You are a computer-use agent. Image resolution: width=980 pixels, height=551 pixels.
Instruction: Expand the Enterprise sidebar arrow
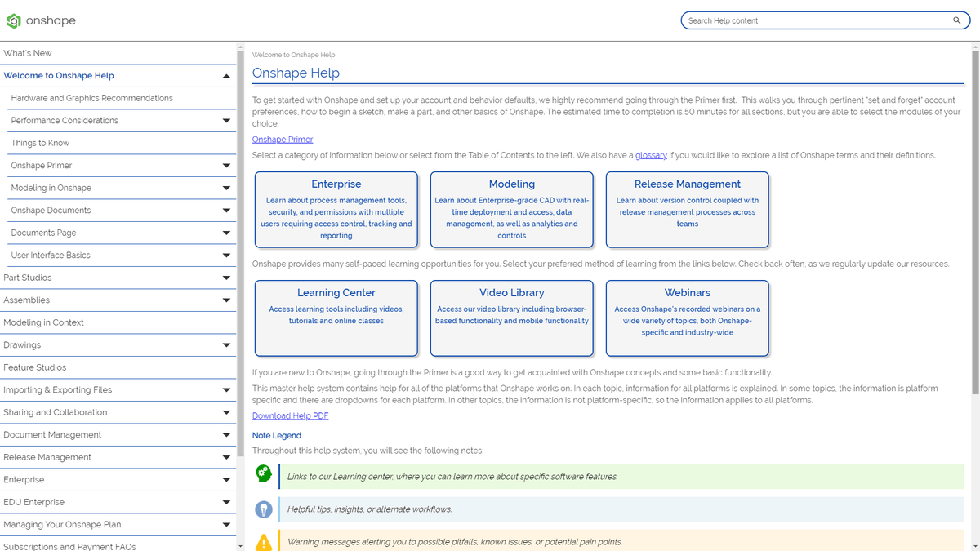pos(226,480)
